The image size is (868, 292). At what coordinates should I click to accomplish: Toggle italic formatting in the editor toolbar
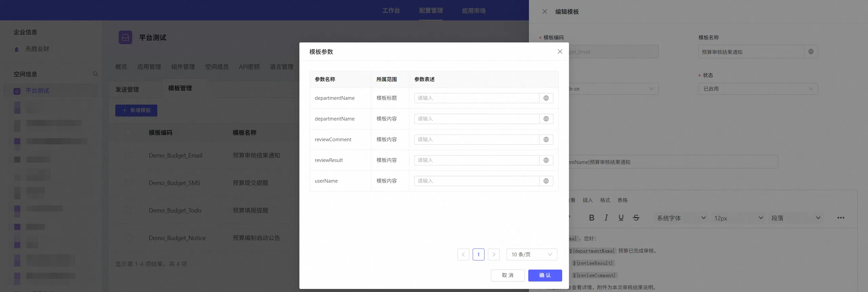[606, 218]
